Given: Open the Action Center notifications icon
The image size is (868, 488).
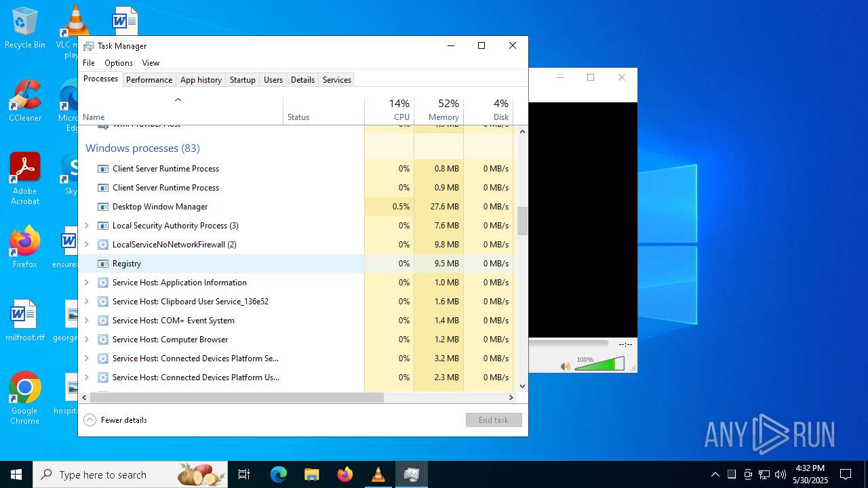Looking at the screenshot, I should coord(846,474).
